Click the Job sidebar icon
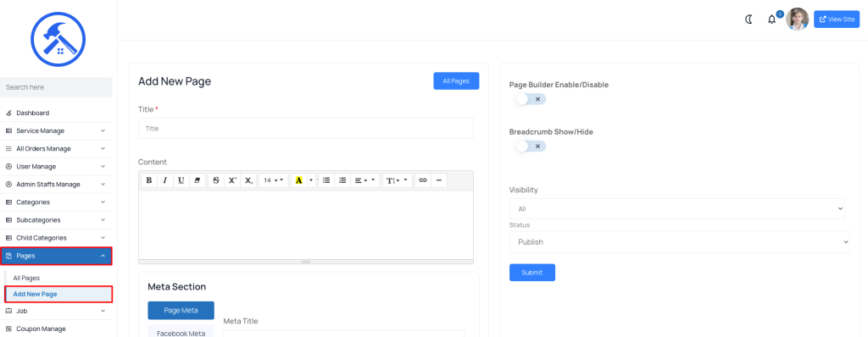This screenshot has height=337, width=868. pyautogui.click(x=8, y=311)
